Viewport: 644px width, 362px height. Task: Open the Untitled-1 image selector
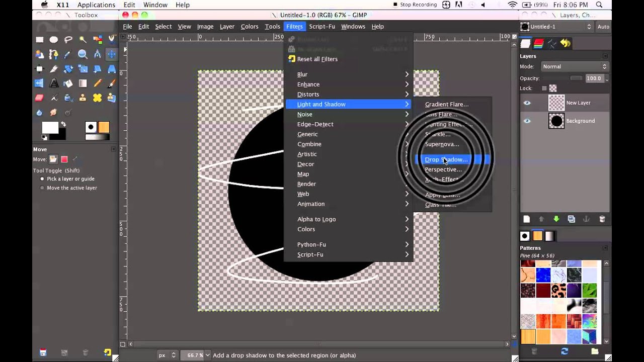pos(557,27)
